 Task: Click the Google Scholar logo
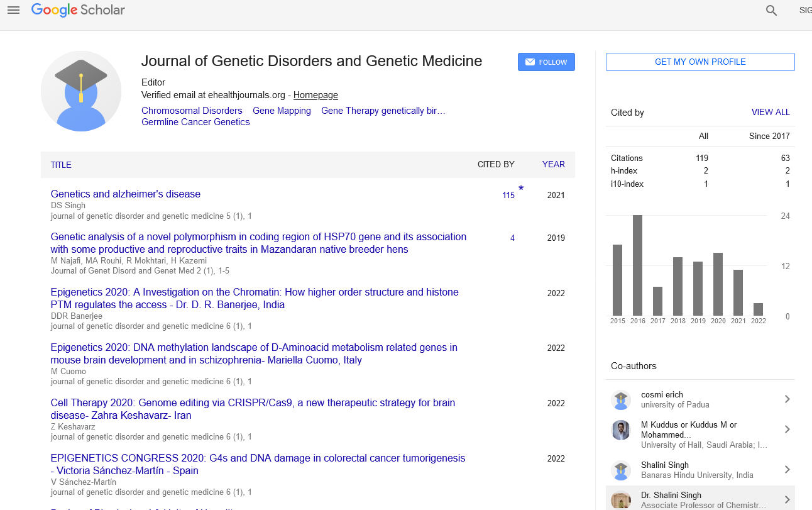click(78, 10)
